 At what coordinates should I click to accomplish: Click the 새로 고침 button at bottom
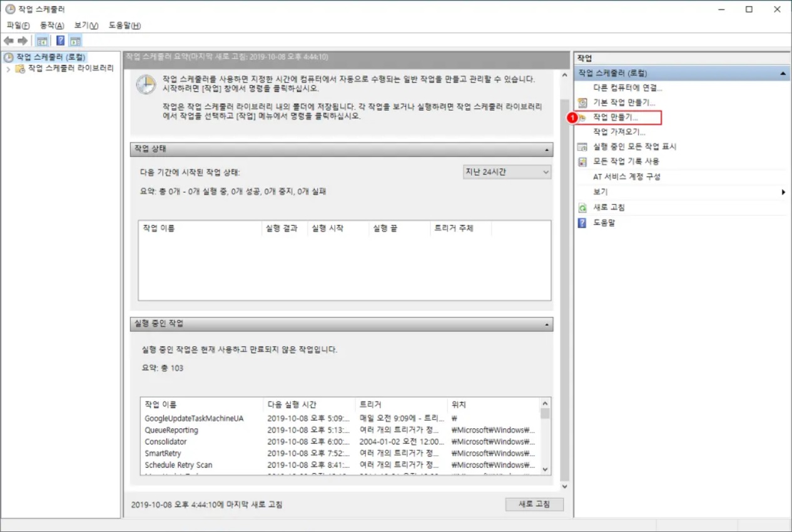click(534, 504)
